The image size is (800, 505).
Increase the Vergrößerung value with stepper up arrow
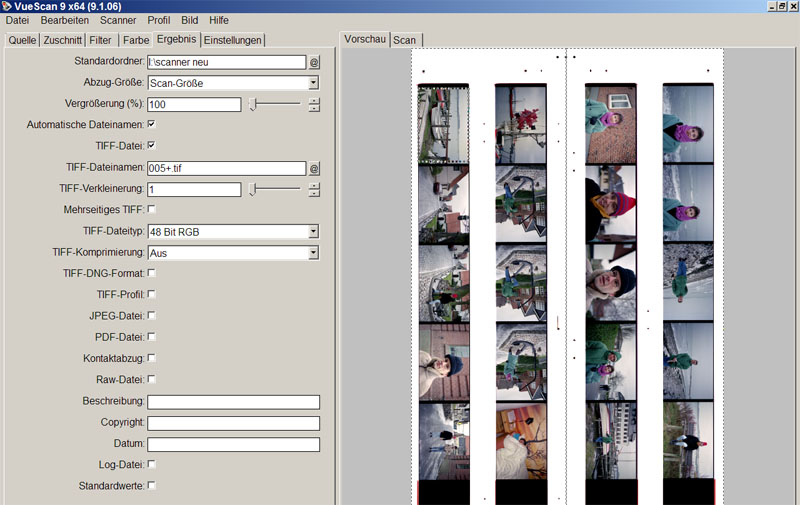pos(314,100)
